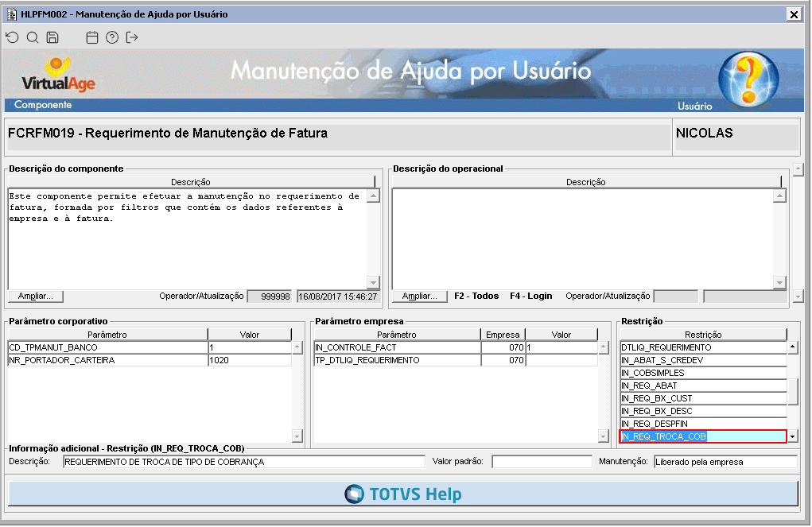Select IN_COBSIMPLES restriction
This screenshot has height=527, width=812.
click(x=703, y=373)
